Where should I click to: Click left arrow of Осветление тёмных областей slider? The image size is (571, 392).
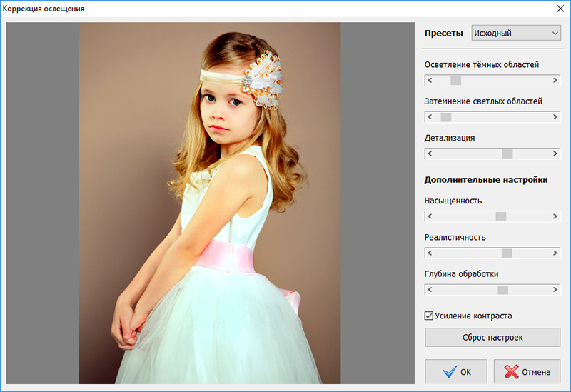pos(430,80)
